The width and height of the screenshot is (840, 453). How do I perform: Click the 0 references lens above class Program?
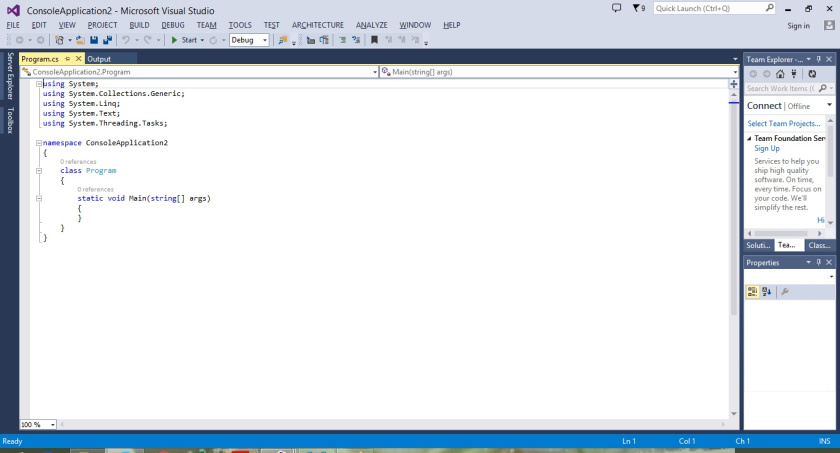[x=78, y=162]
